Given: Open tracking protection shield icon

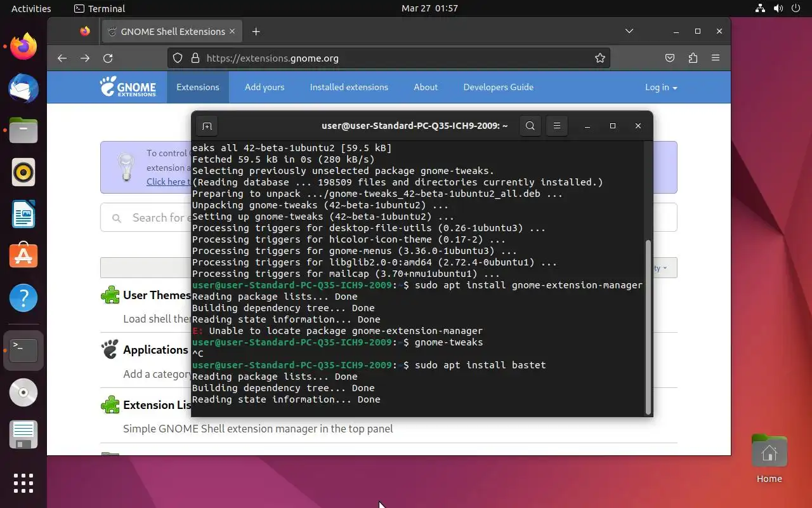Looking at the screenshot, I should coord(178,58).
